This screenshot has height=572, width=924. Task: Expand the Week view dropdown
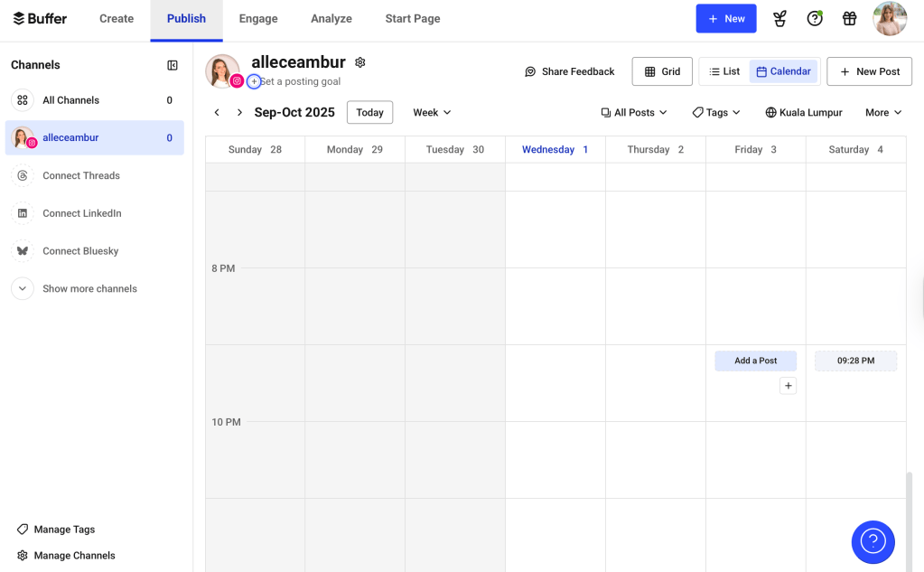tap(431, 112)
